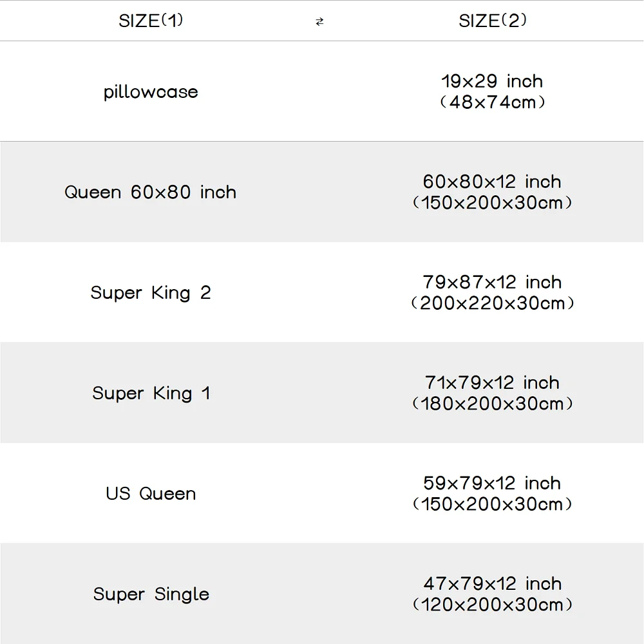Select the pillowcase size label

click(x=151, y=92)
